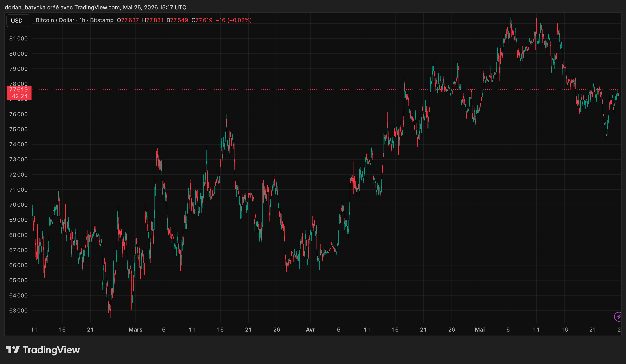Screen dimensions: 626x364
Task: Click the 81 000 price scale label
Action: [18, 39]
